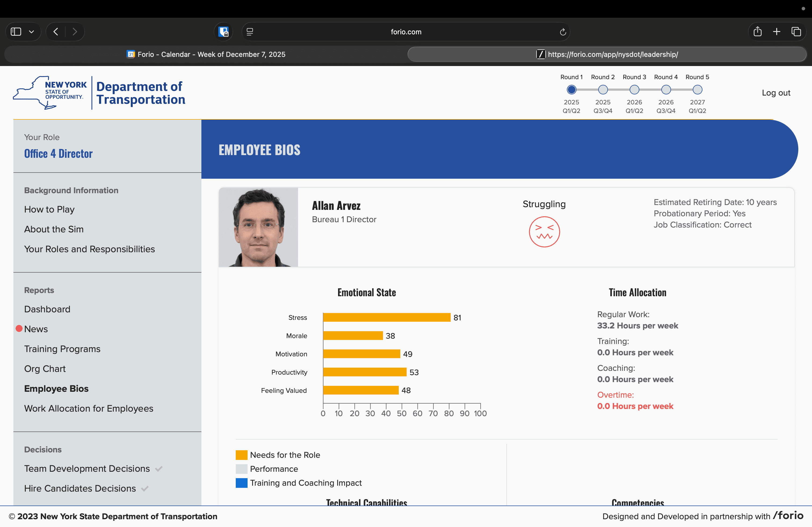
Task: Open Team Development Decisions
Action: [87, 468]
